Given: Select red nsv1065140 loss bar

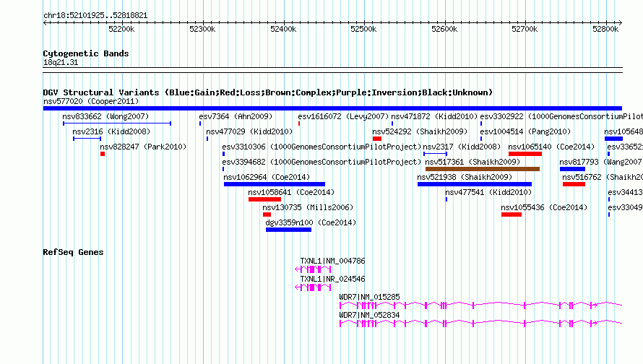Looking at the screenshot, I should pyautogui.click(x=525, y=154).
